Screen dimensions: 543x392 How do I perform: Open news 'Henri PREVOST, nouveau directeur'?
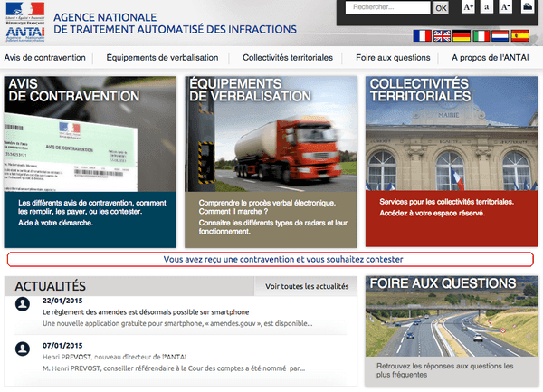point(115,357)
